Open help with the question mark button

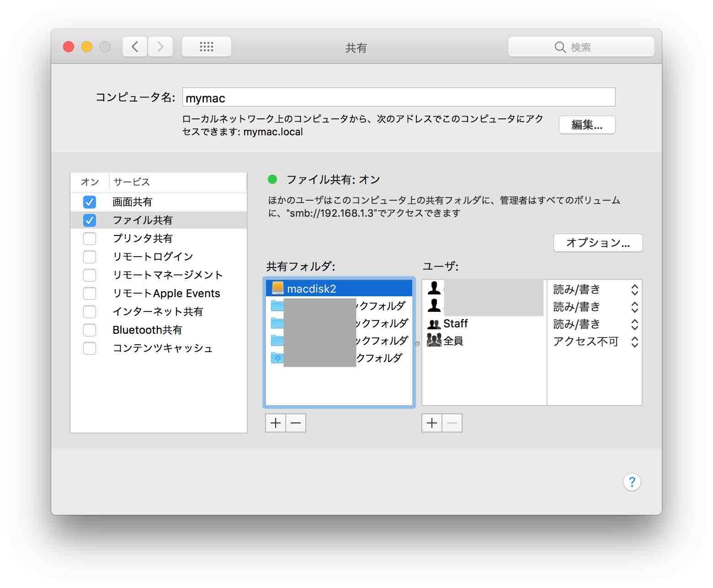[632, 482]
